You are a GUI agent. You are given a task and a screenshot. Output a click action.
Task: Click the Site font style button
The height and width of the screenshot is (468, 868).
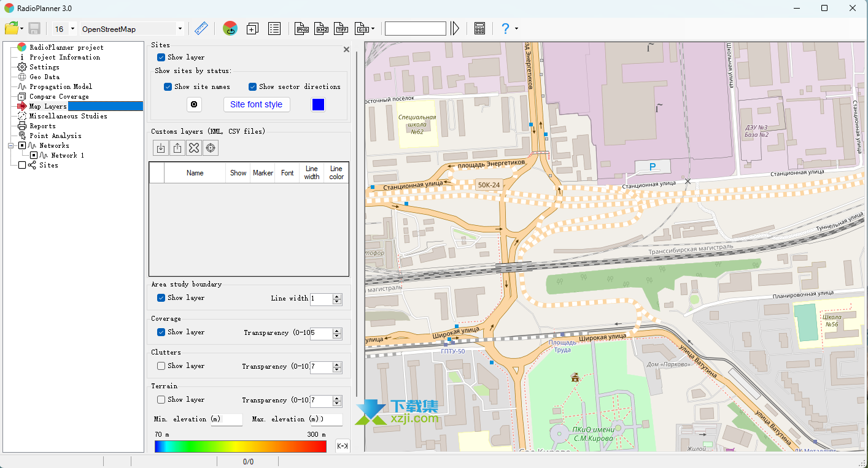[x=257, y=104]
